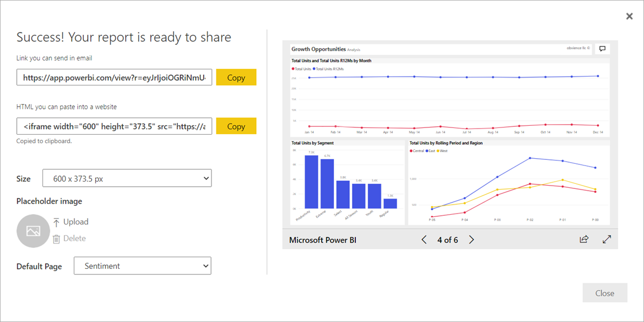Viewport: 644px width, 322px height.
Task: Select the email link text field
Action: click(114, 77)
